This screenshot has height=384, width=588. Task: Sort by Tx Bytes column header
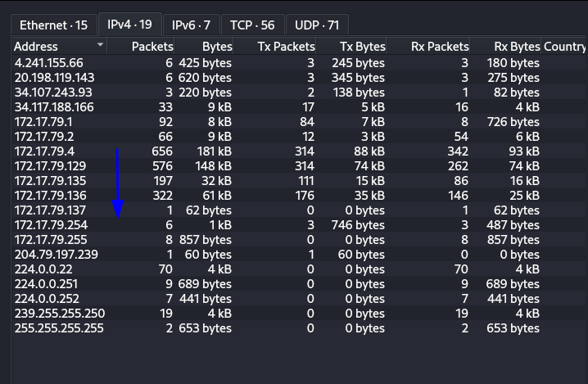pyautogui.click(x=362, y=47)
